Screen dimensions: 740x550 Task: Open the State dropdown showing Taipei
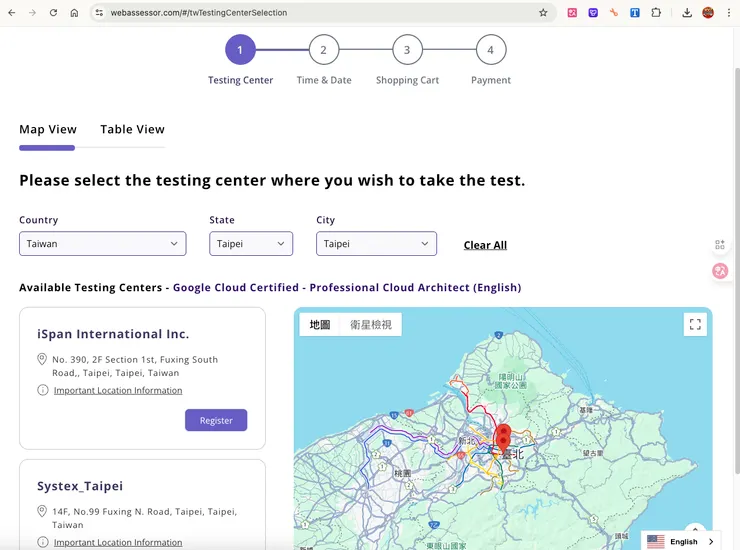(251, 244)
